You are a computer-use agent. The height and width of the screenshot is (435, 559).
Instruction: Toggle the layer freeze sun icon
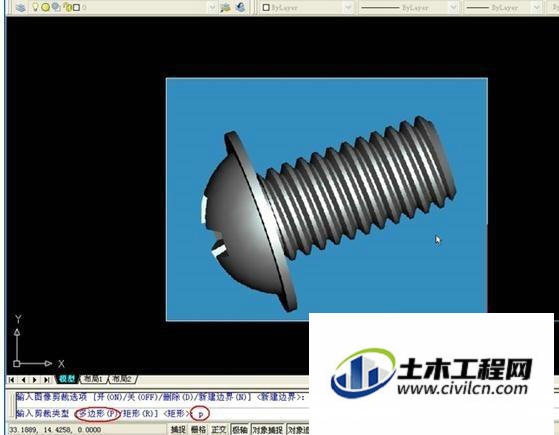pos(45,7)
